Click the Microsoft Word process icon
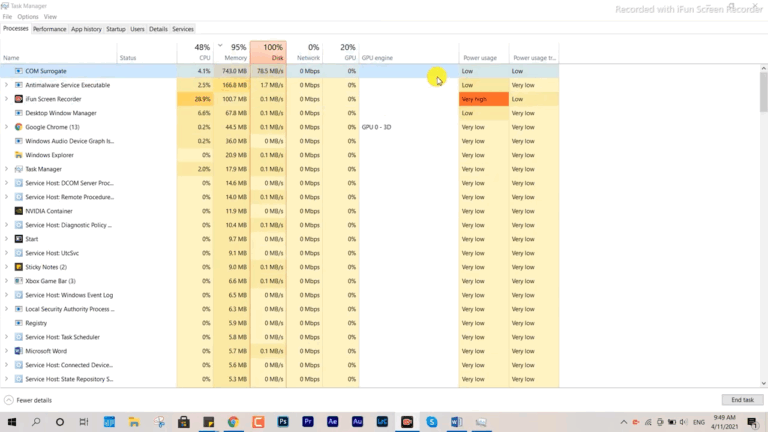Image resolution: width=768 pixels, height=432 pixels. (19, 351)
